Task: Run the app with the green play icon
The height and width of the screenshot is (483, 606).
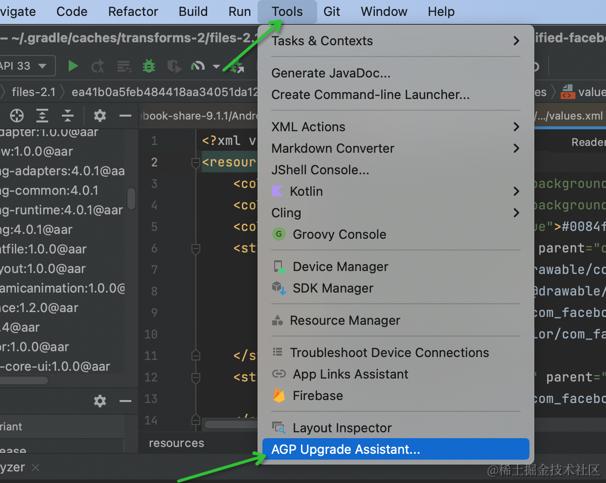Action: [x=73, y=66]
